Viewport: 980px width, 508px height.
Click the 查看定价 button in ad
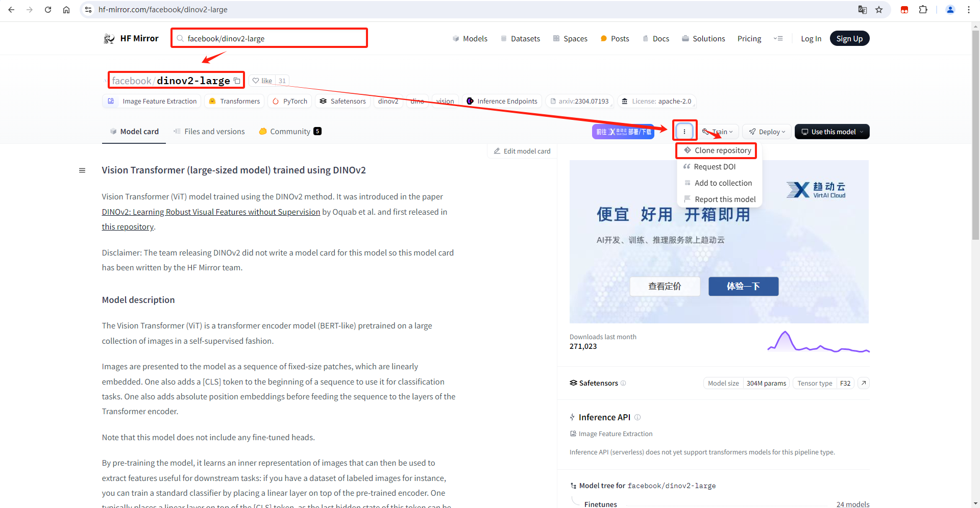[x=665, y=286]
